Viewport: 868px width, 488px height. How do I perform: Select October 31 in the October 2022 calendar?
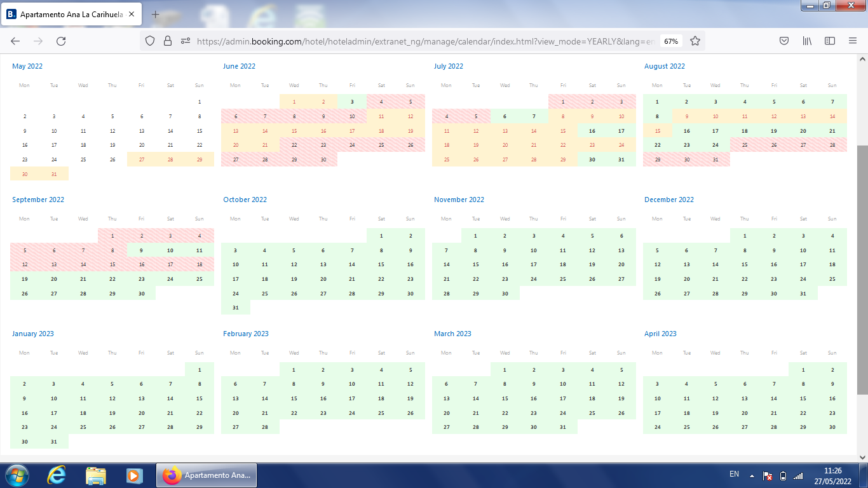pyautogui.click(x=236, y=308)
